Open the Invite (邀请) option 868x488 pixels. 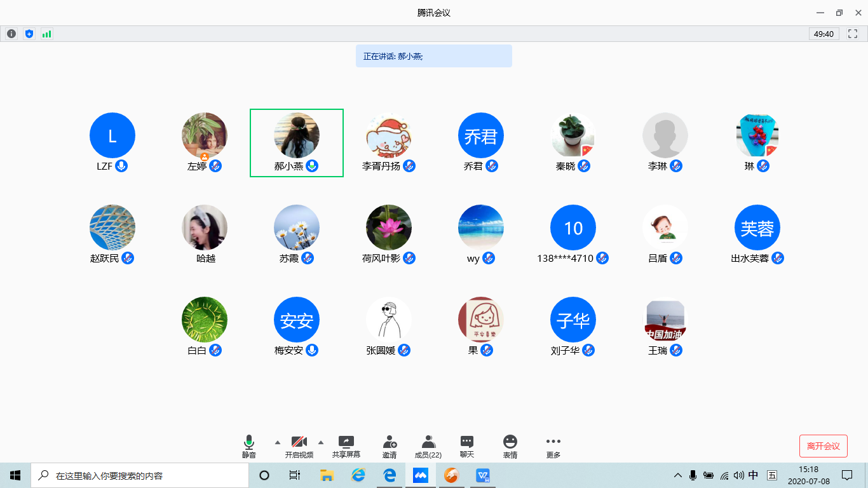[390, 447]
